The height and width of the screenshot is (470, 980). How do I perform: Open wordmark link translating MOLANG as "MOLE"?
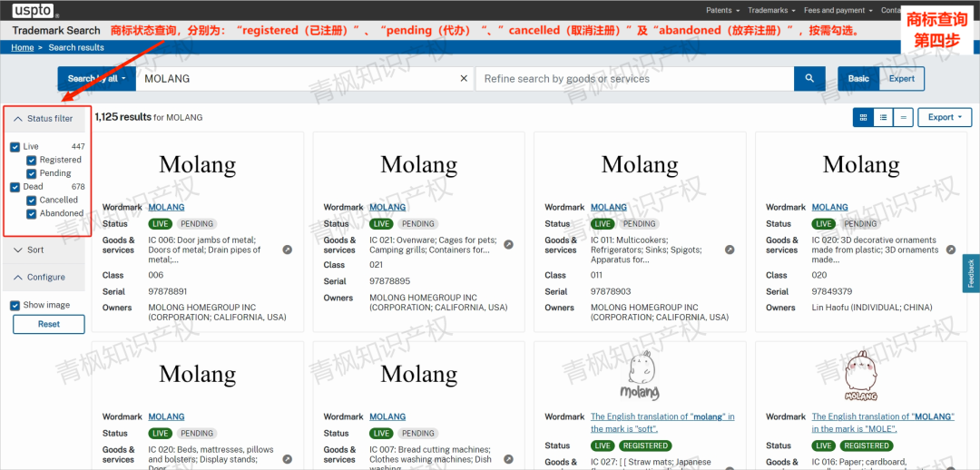[x=883, y=423]
